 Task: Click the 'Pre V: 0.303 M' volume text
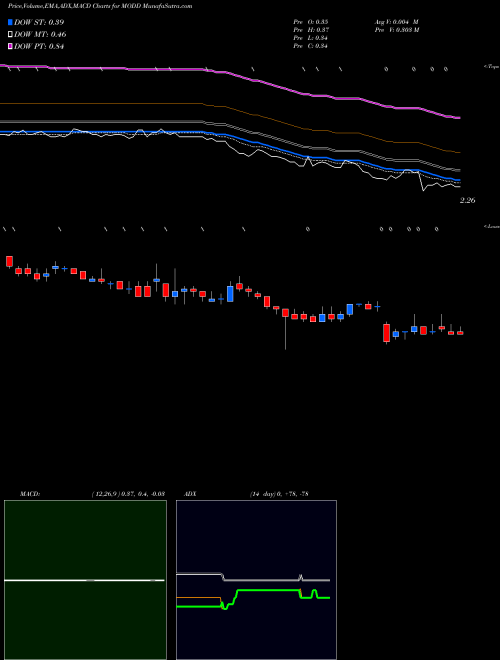click(x=396, y=30)
